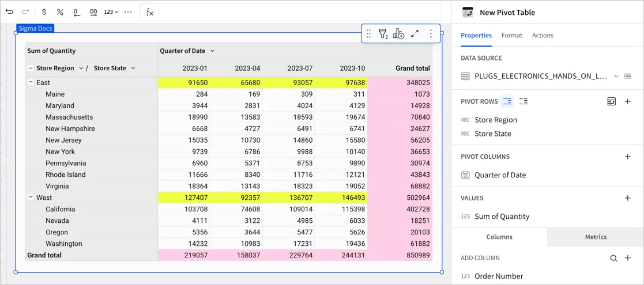Open the filters icon showing 2
The image size is (644, 285).
pyautogui.click(x=383, y=33)
